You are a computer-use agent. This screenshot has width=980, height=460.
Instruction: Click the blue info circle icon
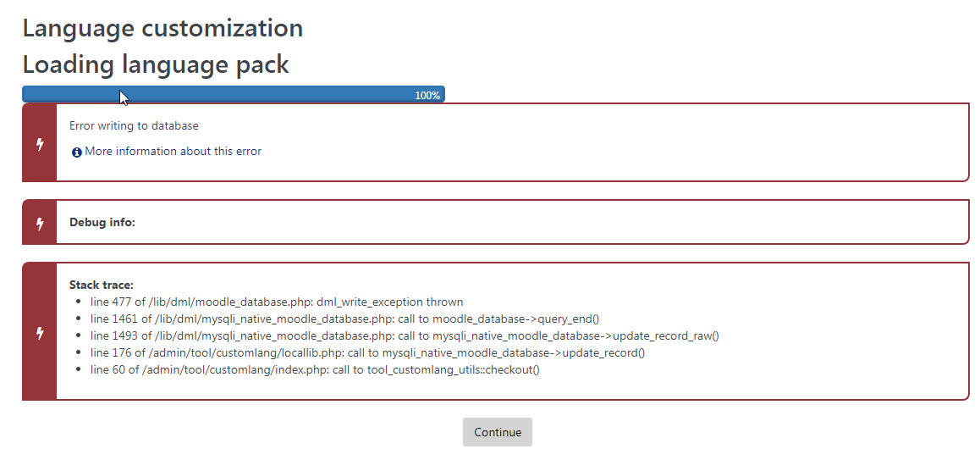click(x=76, y=152)
